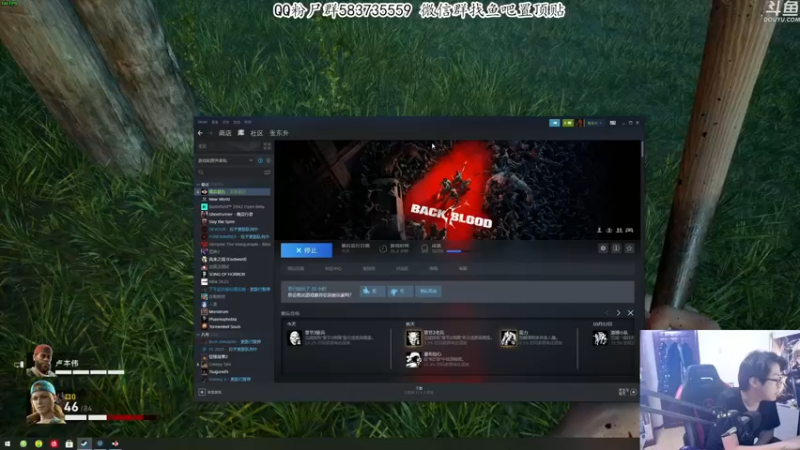Select Bum Simulator in library
The width and height of the screenshot is (800, 450).
[x=234, y=342]
